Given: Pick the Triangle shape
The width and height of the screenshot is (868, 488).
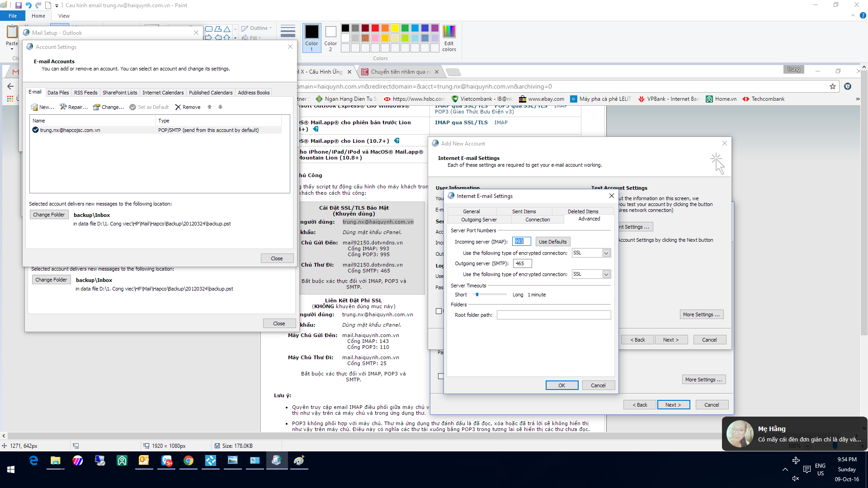Looking at the screenshot, I should [227, 29].
